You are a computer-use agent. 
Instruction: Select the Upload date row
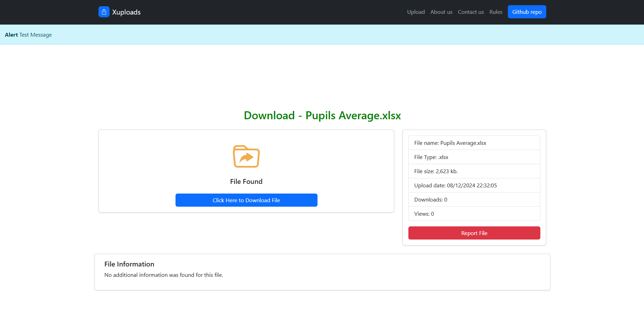point(474,185)
